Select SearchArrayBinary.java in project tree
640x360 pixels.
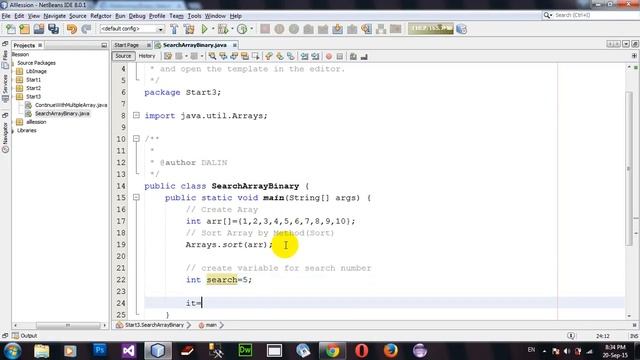click(62, 113)
